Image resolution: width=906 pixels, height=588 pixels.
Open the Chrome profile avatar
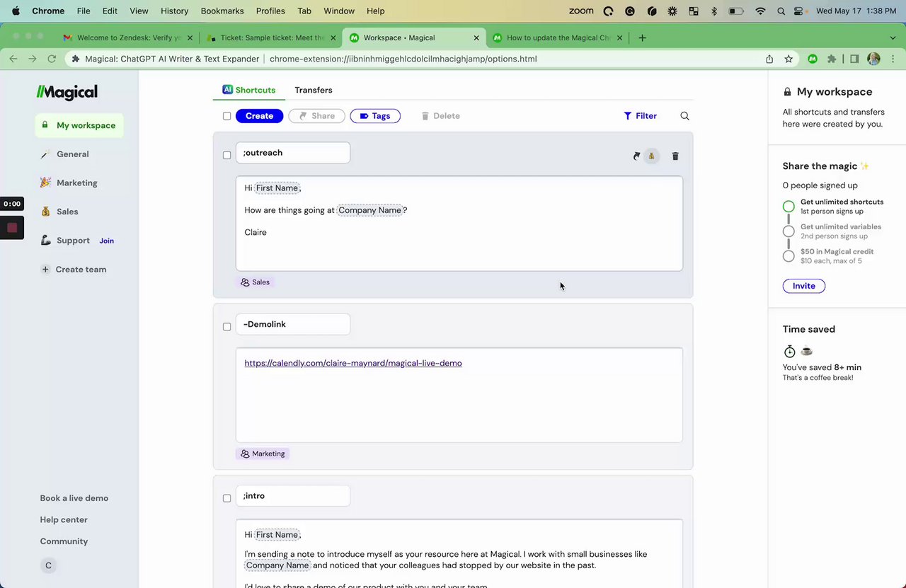coord(874,59)
